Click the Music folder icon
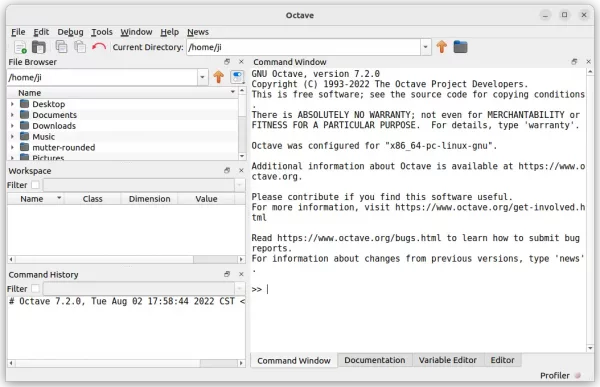600x387 pixels. tap(24, 136)
